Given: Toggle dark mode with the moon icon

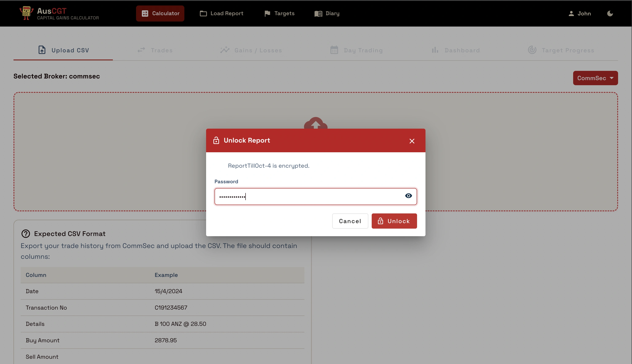Looking at the screenshot, I should [x=610, y=13].
